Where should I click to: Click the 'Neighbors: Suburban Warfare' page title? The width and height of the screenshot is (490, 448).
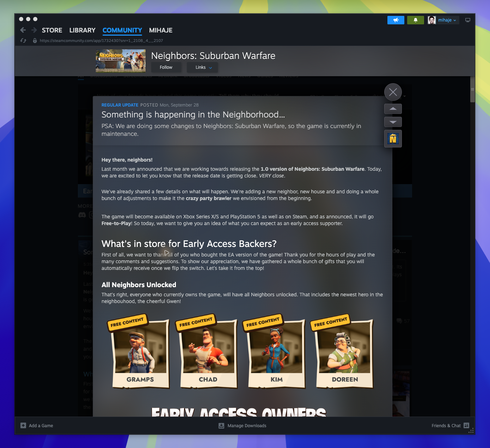[213, 56]
